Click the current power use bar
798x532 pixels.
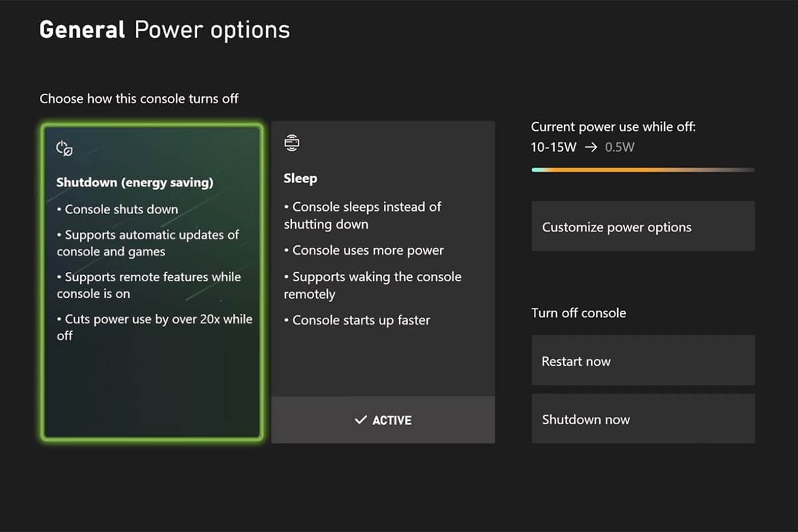tap(643, 170)
